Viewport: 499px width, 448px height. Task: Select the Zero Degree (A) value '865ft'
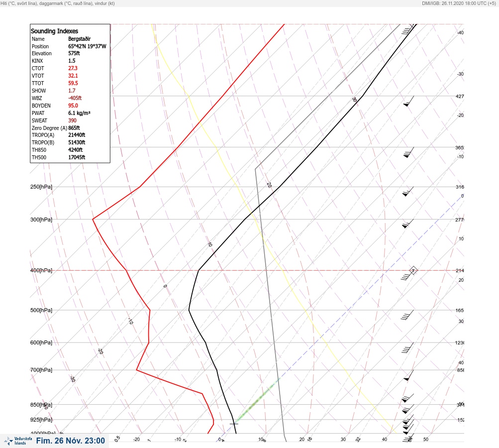click(x=74, y=128)
